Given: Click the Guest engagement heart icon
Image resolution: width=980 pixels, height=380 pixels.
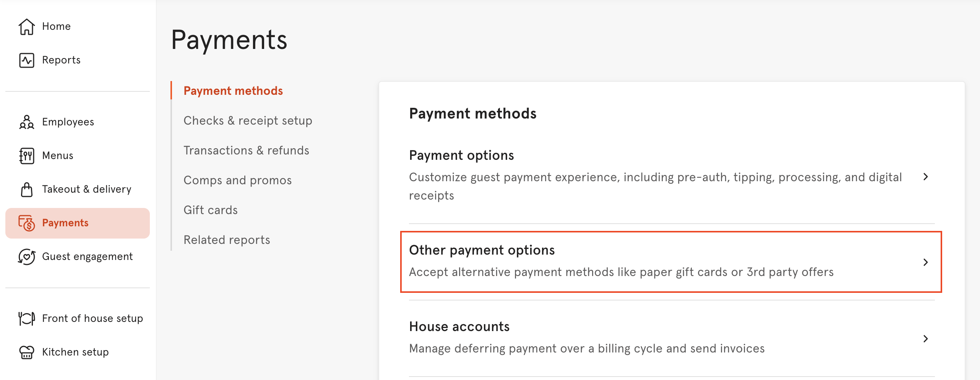Looking at the screenshot, I should pos(26,257).
